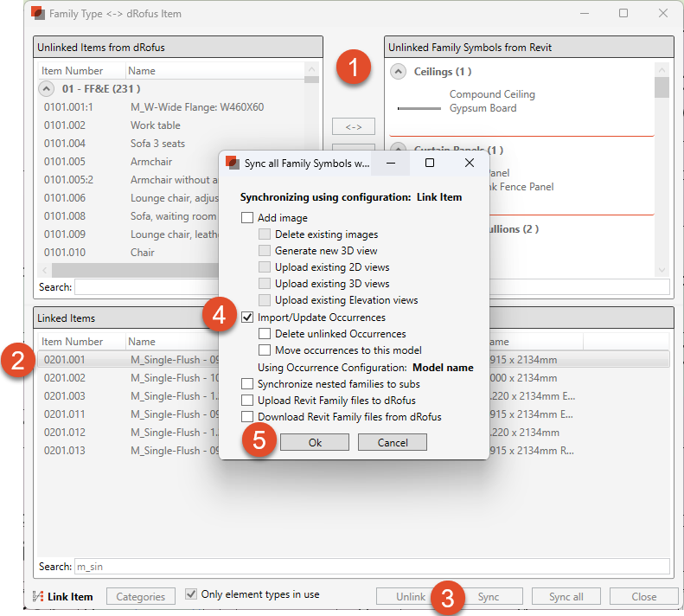Enable Move occurrences to this model
This screenshot has height=616, width=684.
point(265,350)
